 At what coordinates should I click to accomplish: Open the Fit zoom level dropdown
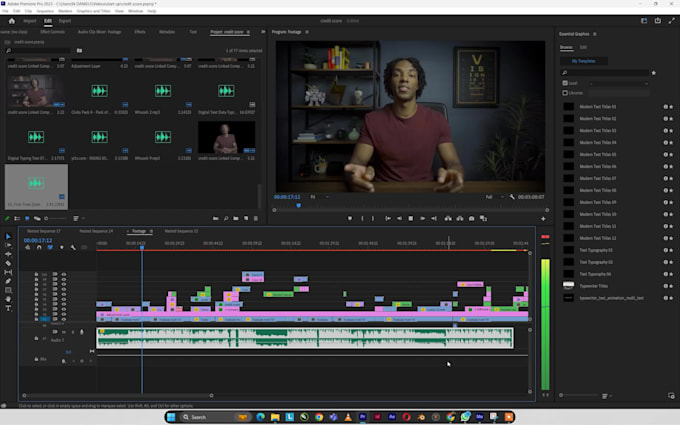point(319,197)
